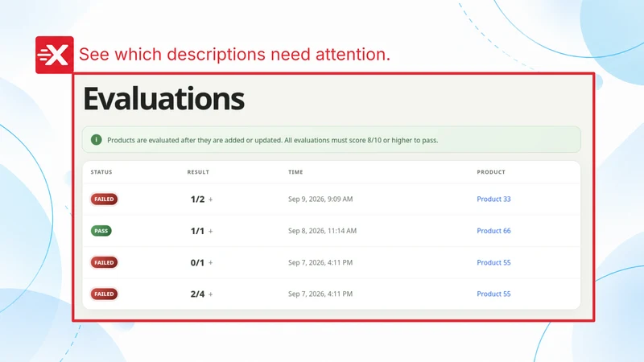Click the FAILED badge in the Product 33 row
This screenshot has height=362, width=644.
(x=105, y=199)
